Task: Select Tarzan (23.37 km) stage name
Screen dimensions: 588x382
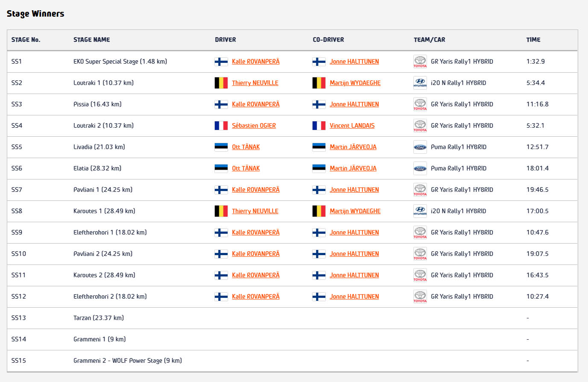Action: pos(99,318)
